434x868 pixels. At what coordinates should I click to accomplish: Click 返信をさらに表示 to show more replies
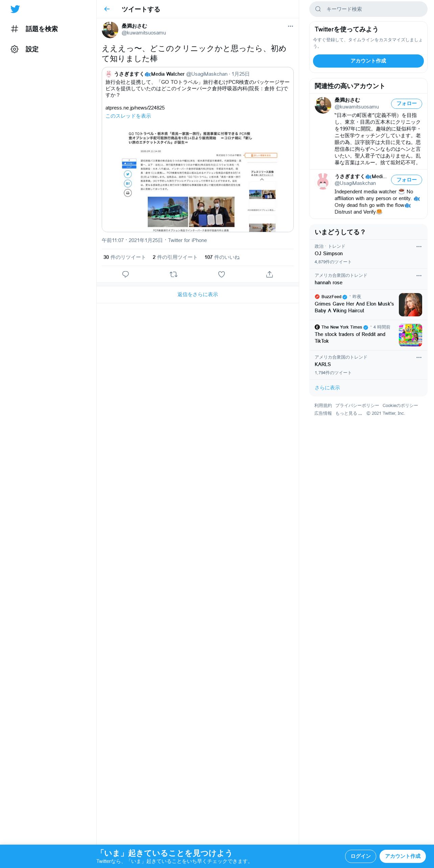(198, 294)
